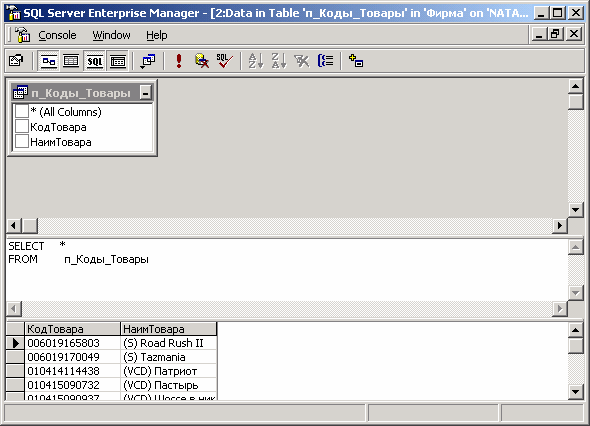The image size is (590, 426).
Task: Click Sort Descending Z-A icon
Action: (279, 61)
